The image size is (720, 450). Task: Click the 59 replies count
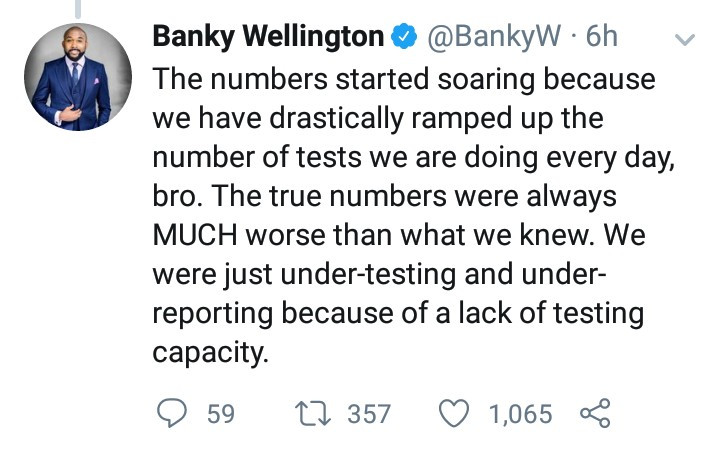[219, 413]
